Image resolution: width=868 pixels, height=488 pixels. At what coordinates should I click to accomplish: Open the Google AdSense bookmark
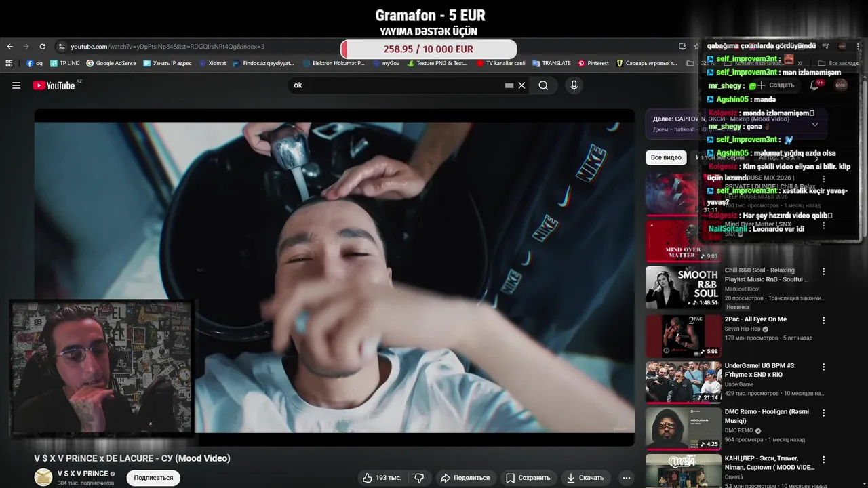(111, 63)
